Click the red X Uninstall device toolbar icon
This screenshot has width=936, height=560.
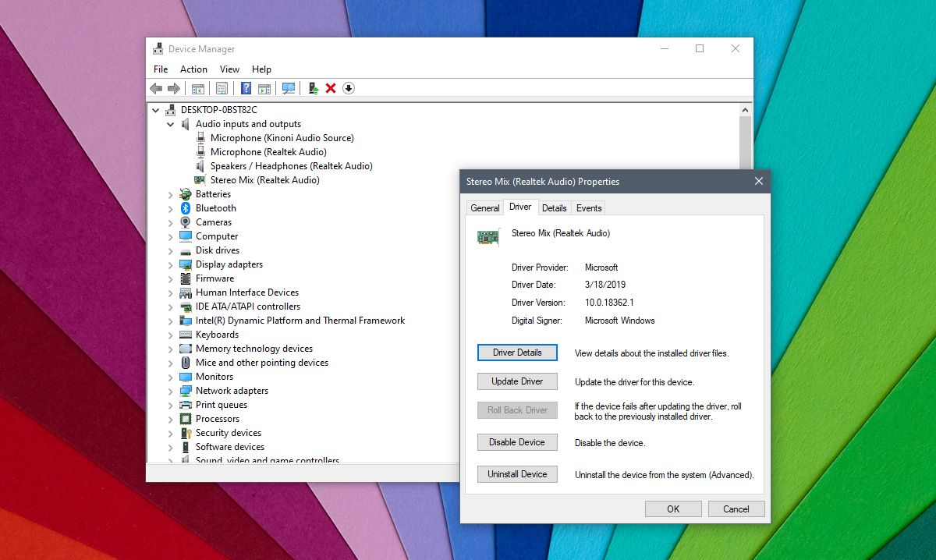tap(331, 88)
